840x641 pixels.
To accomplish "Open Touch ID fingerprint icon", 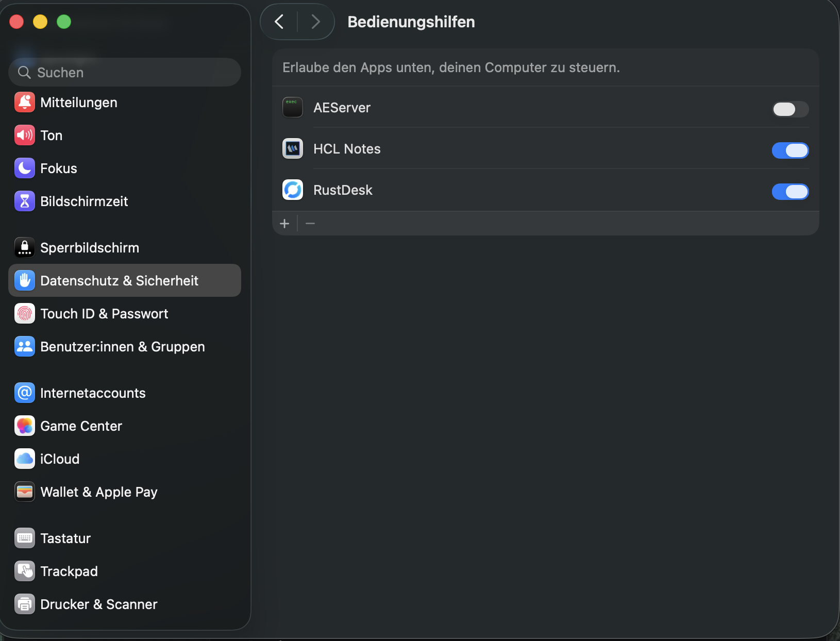I will 25,314.
